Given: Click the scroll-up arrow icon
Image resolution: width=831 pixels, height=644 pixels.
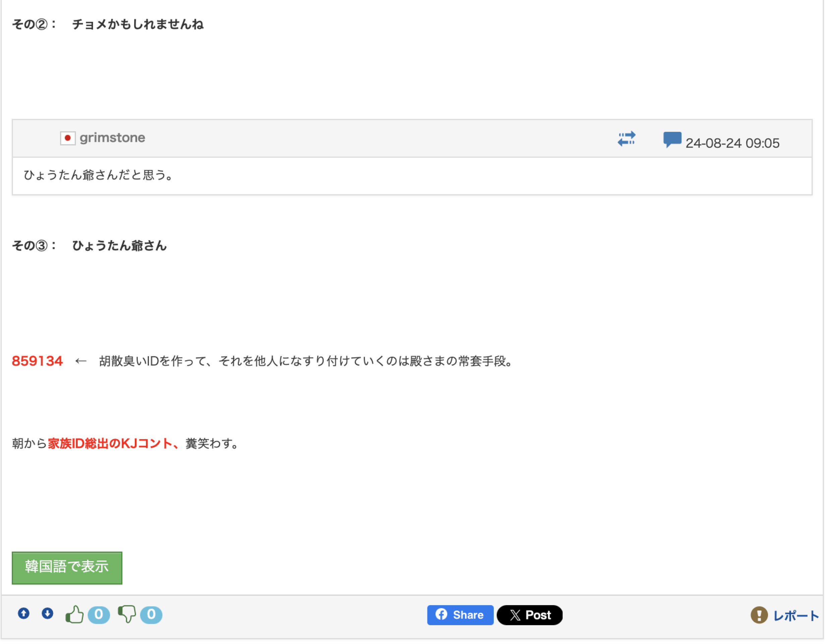Looking at the screenshot, I should 23,613.
